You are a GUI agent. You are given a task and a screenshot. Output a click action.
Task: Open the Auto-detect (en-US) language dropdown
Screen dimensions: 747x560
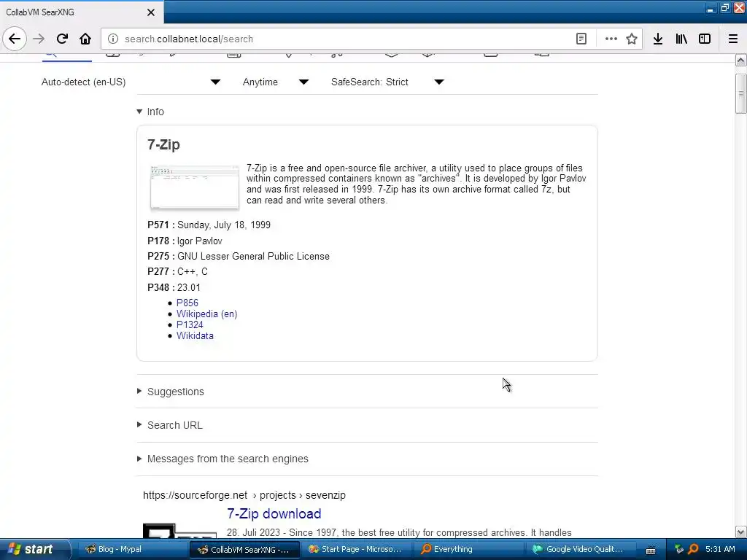131,82
